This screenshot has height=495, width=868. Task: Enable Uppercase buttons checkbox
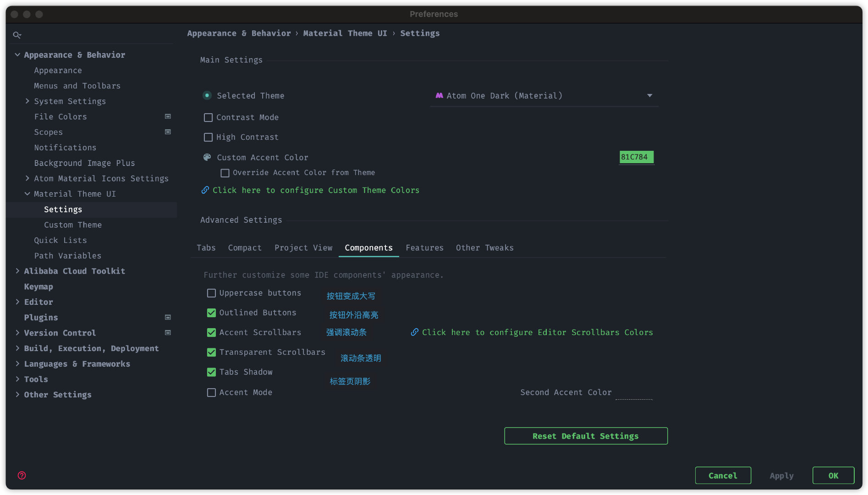[x=211, y=293]
